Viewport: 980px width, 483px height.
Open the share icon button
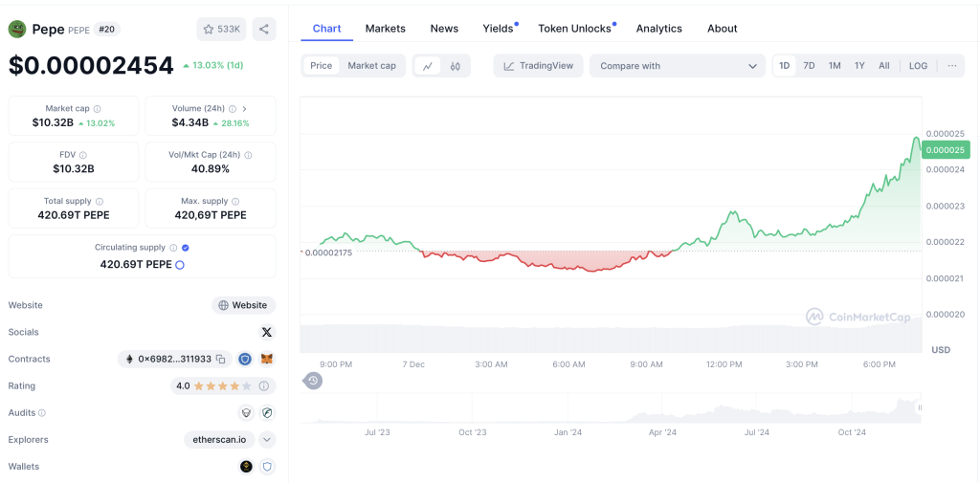click(264, 30)
